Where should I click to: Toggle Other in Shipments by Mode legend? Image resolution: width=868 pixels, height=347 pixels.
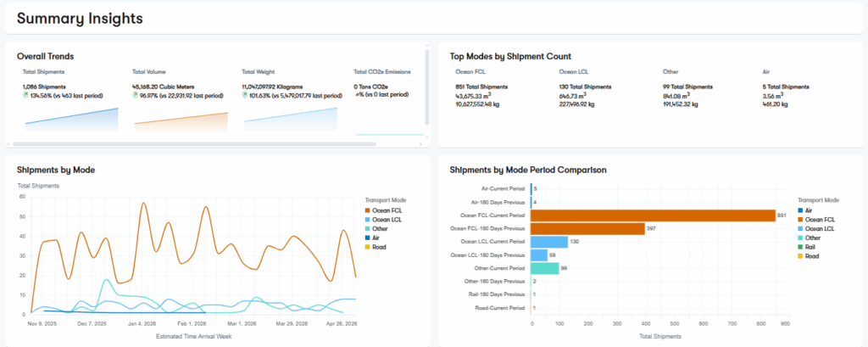pyautogui.click(x=376, y=229)
